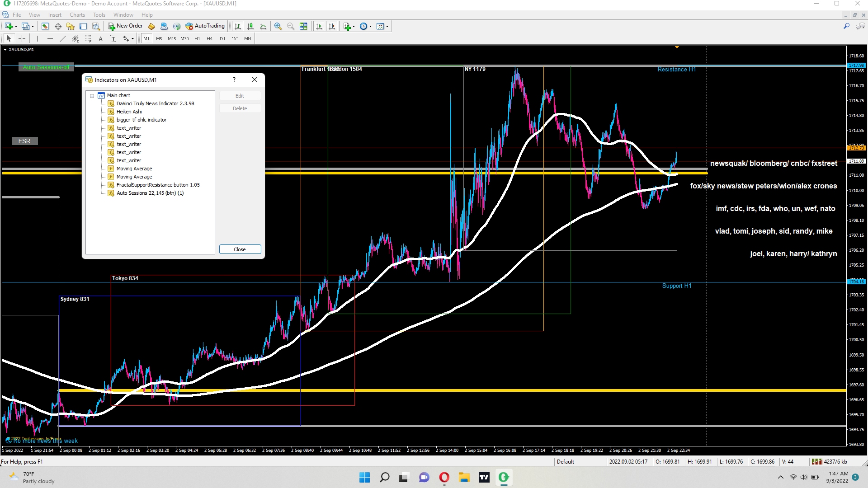Toggle the AutoTrading button

click(205, 26)
